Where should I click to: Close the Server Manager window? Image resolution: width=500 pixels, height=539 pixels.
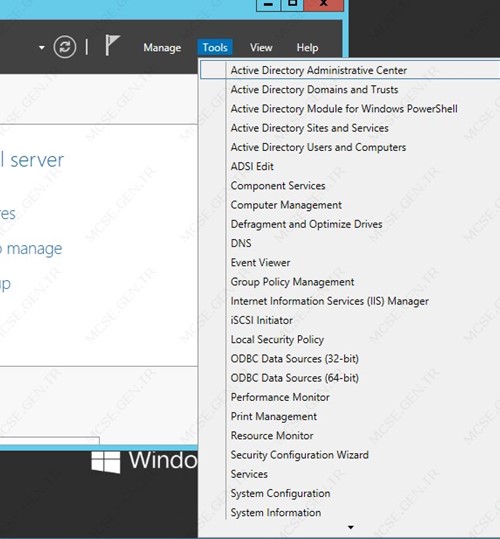(x=323, y=4)
